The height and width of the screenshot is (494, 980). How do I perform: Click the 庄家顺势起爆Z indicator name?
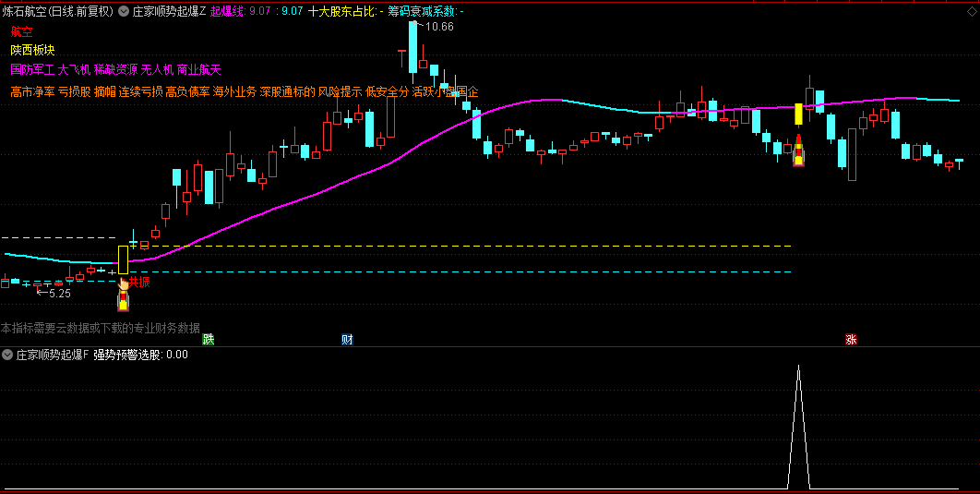169,11
